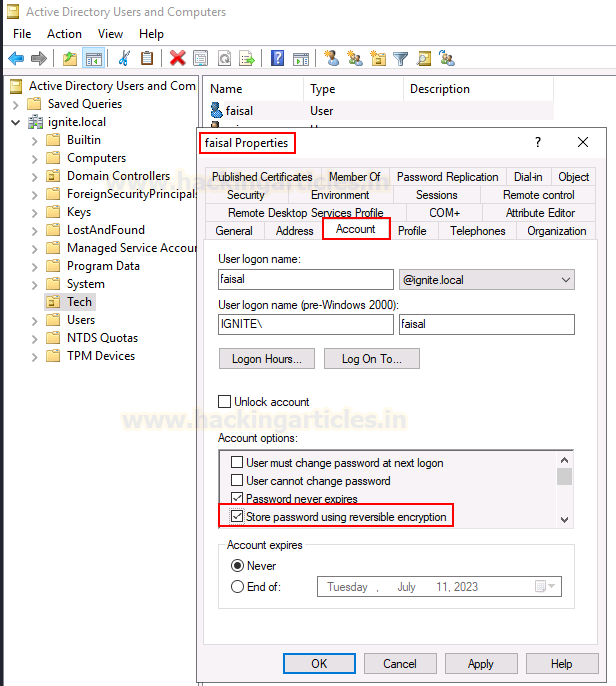Toggle Store password using reversible encryption

tap(237, 516)
